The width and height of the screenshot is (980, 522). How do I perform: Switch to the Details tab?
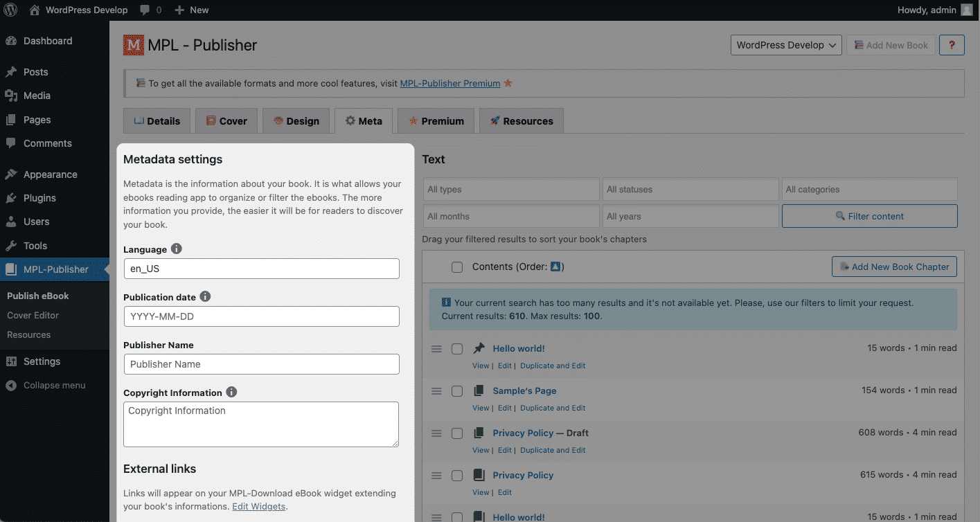157,120
